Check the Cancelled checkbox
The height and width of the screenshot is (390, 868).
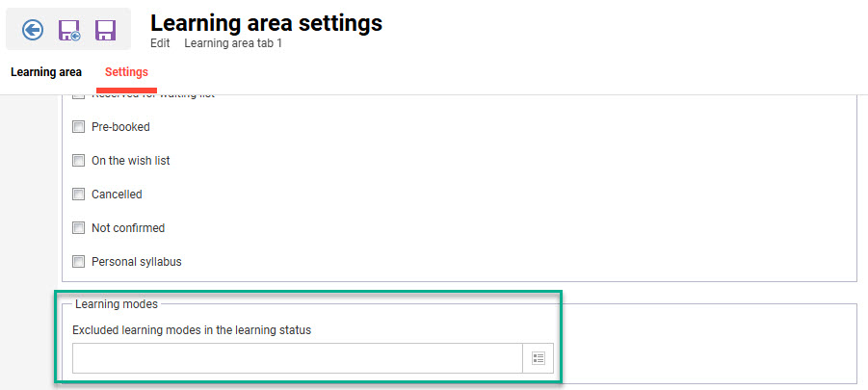click(x=79, y=195)
